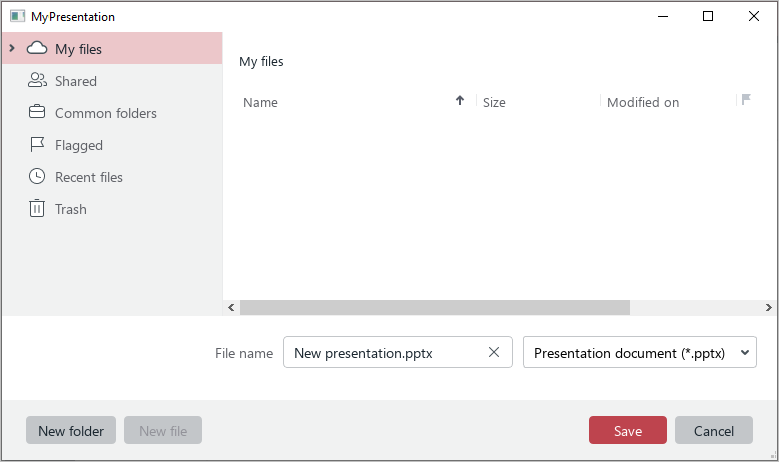Click the sort ascending arrow icon
The width and height of the screenshot is (779, 462).
[x=460, y=101]
